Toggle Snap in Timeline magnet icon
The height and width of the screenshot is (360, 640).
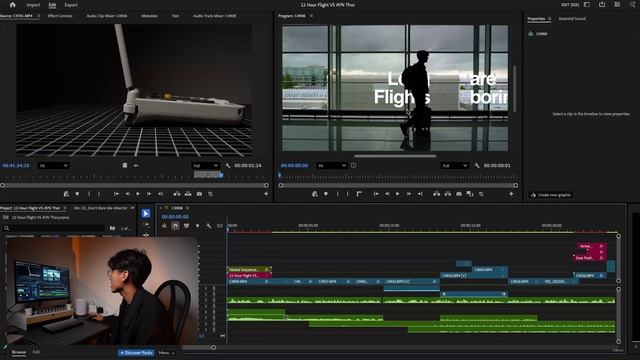[x=175, y=225]
